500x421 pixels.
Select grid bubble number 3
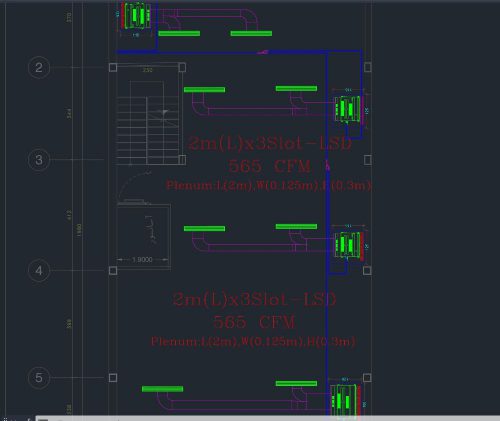[x=39, y=160]
